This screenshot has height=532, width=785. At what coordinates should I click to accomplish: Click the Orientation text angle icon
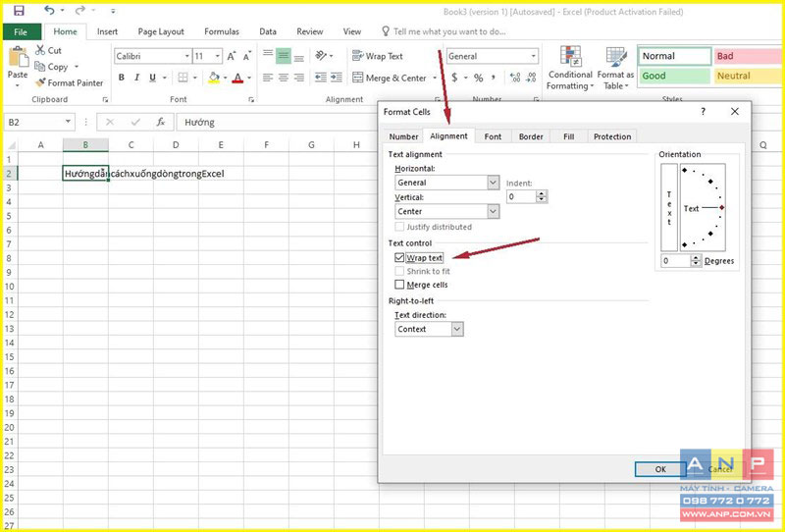coord(322,56)
